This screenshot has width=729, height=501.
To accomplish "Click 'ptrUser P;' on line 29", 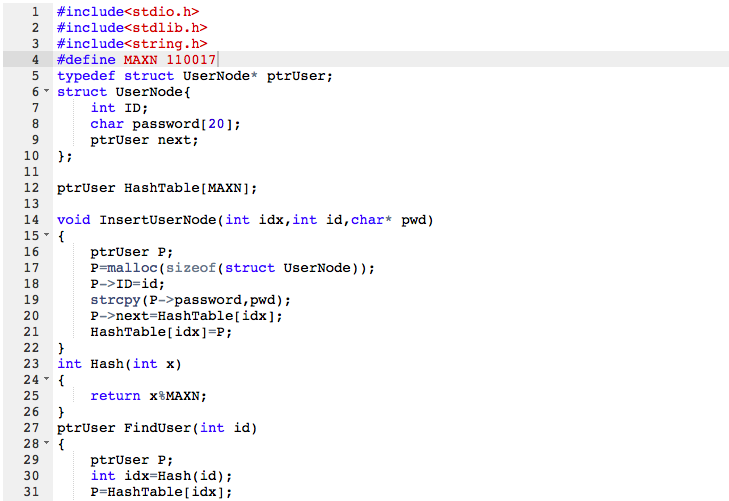I will pos(132,460).
